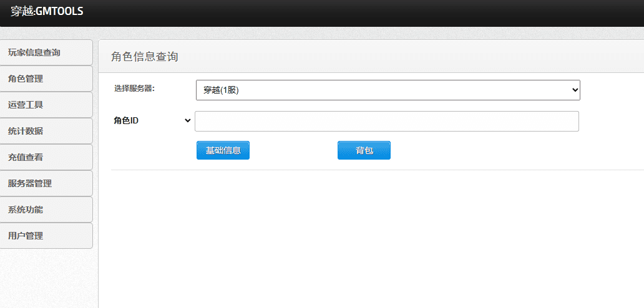The image size is (644, 308).
Task: Click the blank sidebar area below 用户管理
Action: 47,277
